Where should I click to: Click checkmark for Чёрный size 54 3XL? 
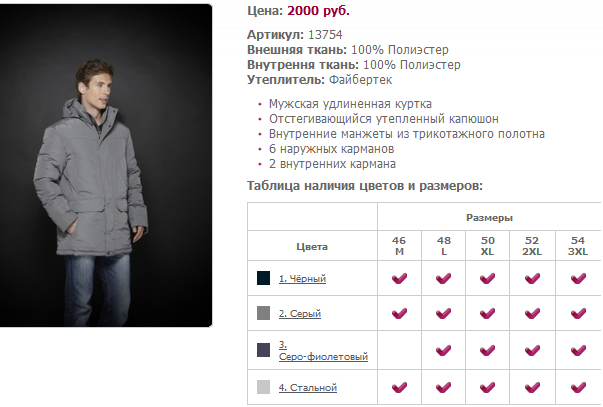point(577,278)
